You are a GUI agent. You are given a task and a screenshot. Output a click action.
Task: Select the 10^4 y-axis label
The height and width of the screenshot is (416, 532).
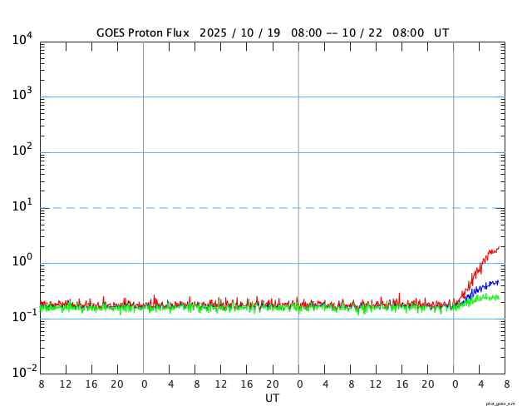point(22,40)
